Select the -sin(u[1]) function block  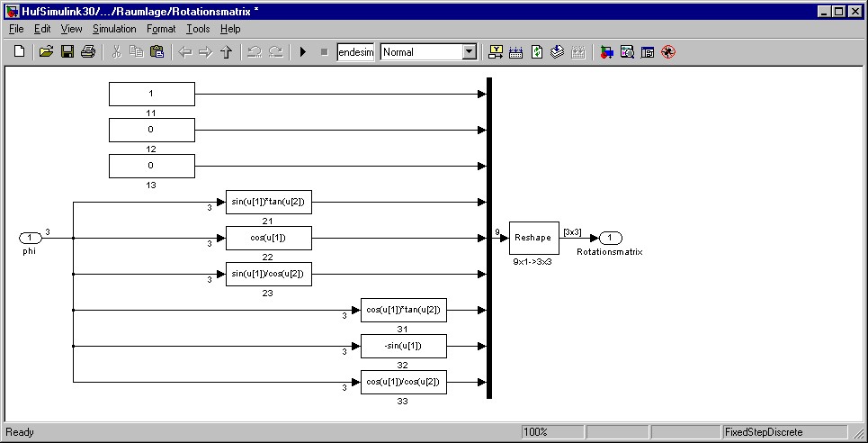[403, 346]
